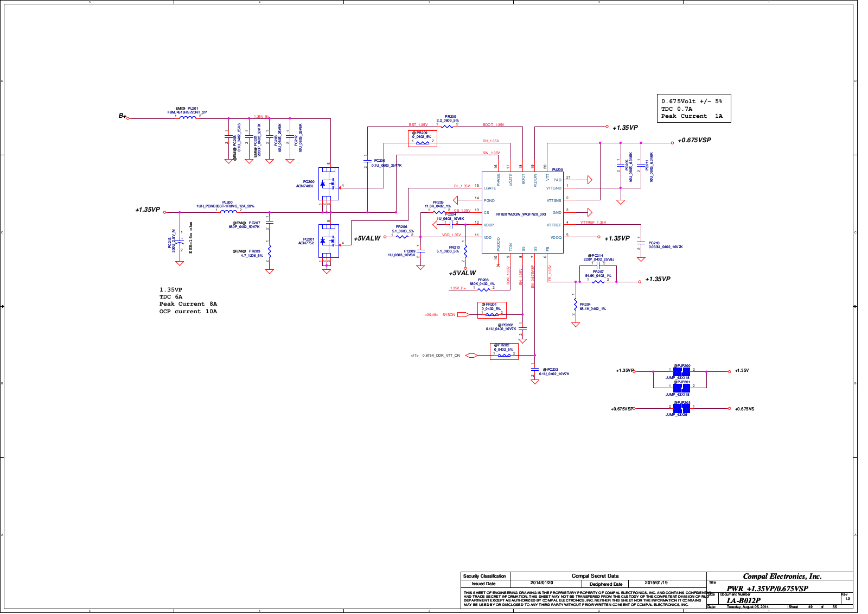Click the PR207 54.9K resistor symbol
This screenshot has height=614, width=868.
click(x=598, y=282)
